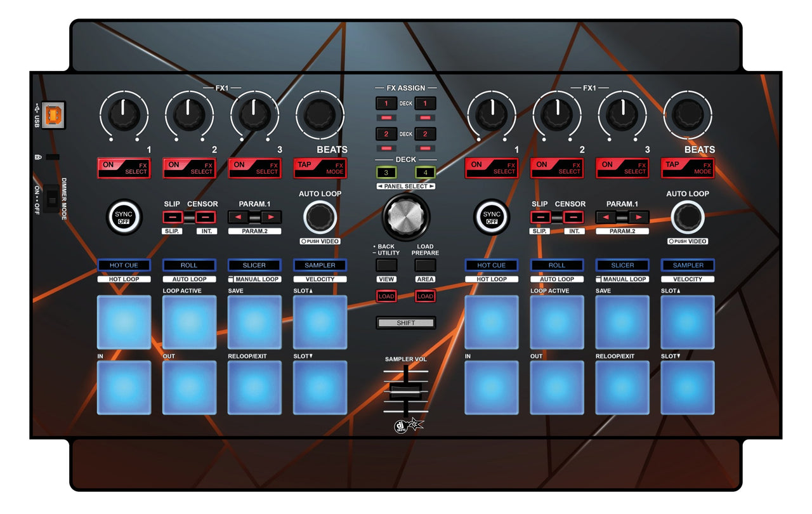The image size is (812, 514).
Task: Click the center PUSH VIDEO browse knob
Action: coord(406,216)
